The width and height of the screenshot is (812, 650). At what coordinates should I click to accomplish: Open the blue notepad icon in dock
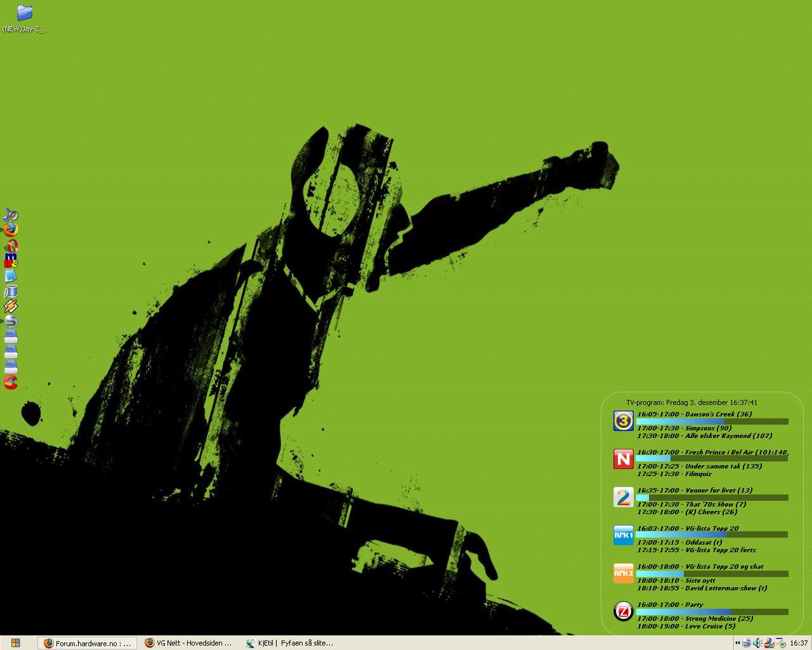tap(11, 276)
